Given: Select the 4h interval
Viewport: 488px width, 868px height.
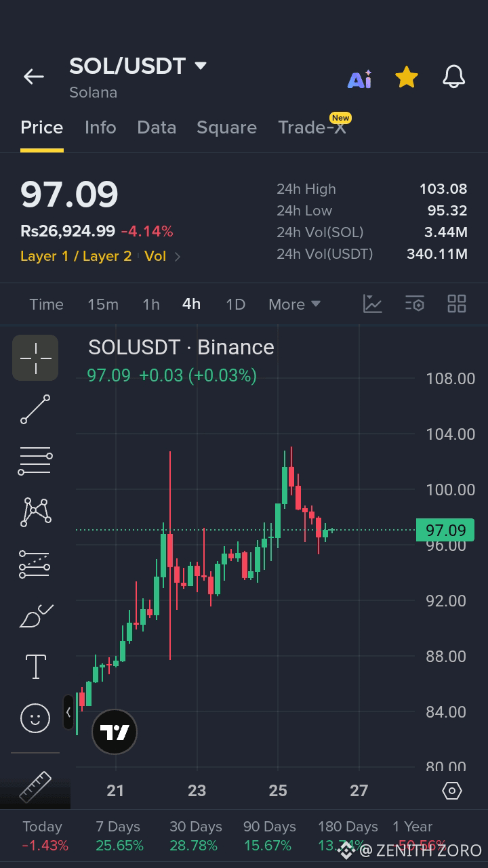Looking at the screenshot, I should [192, 304].
